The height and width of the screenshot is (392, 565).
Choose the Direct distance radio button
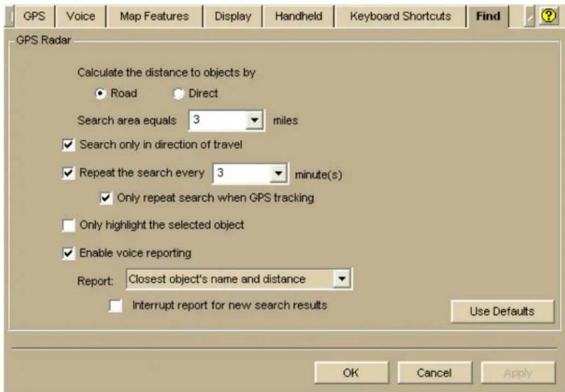[178, 94]
